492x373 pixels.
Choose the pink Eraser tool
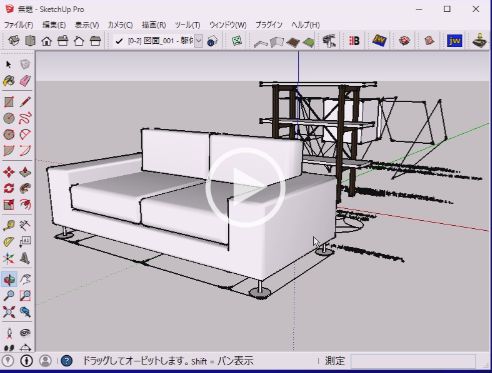[25, 80]
